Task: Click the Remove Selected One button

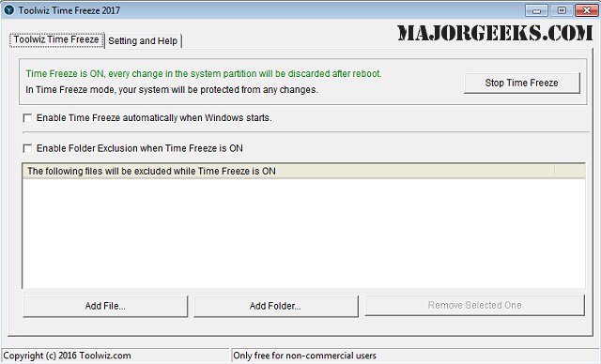Action: pos(474,305)
